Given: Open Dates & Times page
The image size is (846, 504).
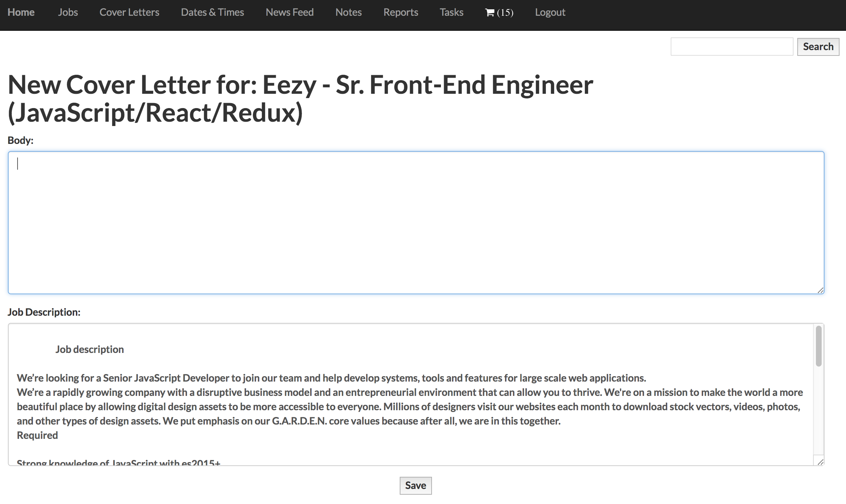Looking at the screenshot, I should (x=212, y=13).
